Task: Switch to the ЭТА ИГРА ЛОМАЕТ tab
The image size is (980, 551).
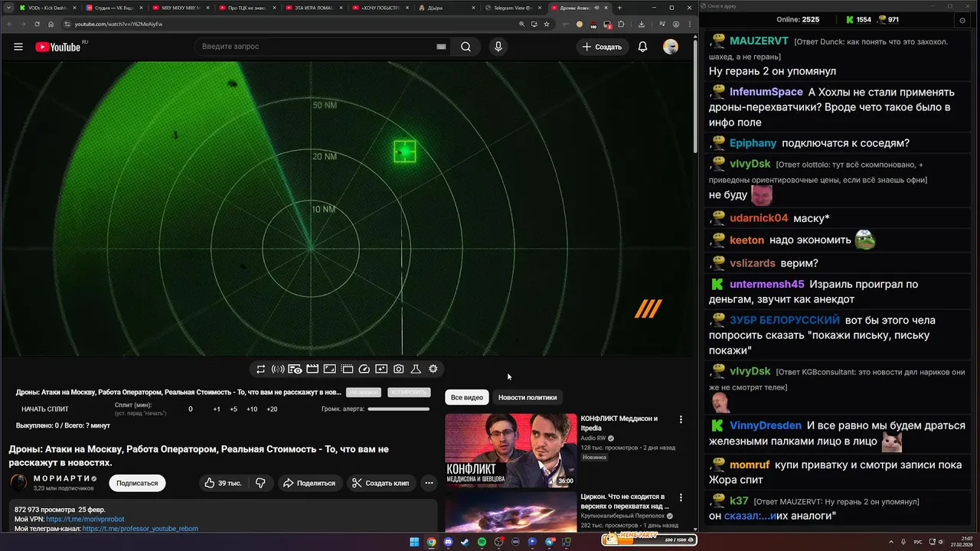Action: click(313, 8)
